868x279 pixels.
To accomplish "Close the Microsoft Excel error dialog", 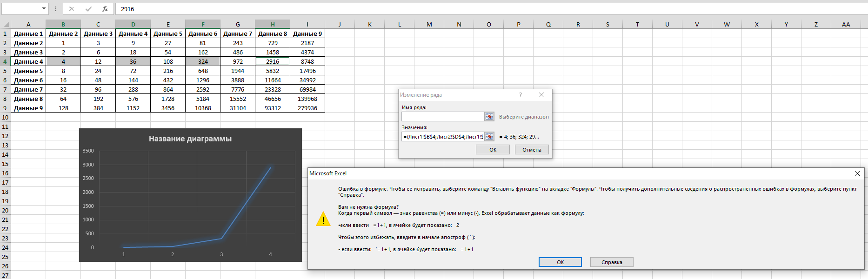I will coord(857,173).
